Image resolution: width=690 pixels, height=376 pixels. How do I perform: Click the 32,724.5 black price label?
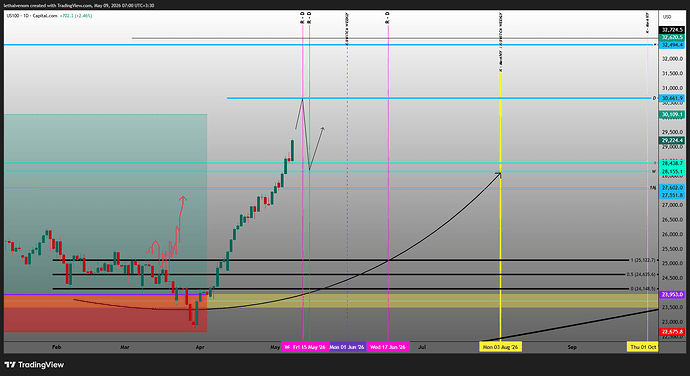click(x=672, y=30)
